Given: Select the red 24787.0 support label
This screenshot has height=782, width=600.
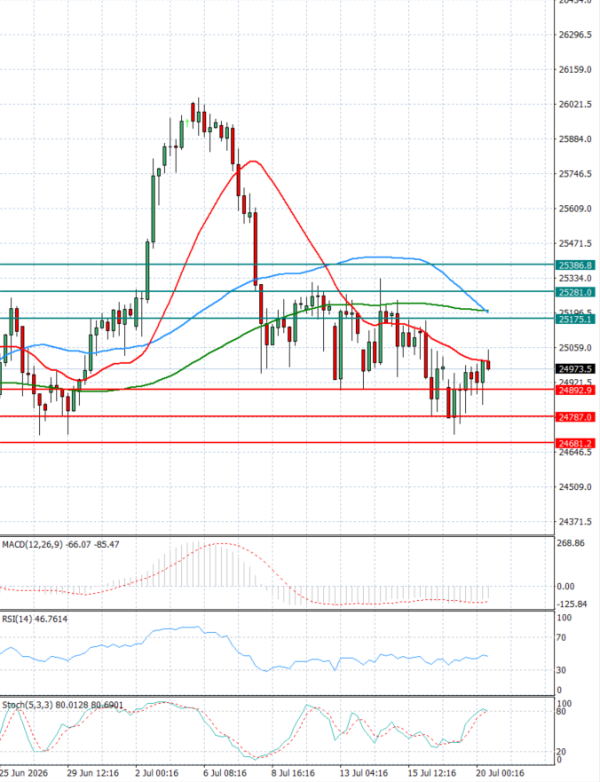Looking at the screenshot, I should [x=575, y=417].
